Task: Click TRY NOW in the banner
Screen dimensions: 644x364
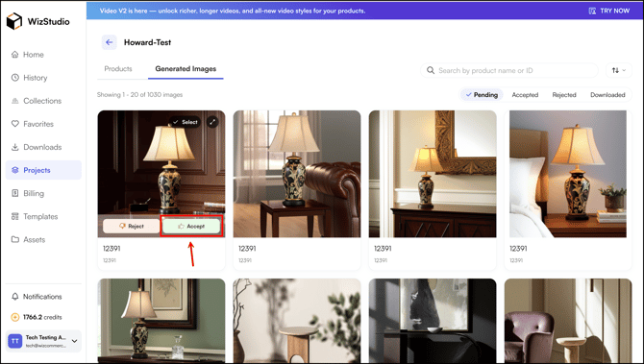Action: 609,12
